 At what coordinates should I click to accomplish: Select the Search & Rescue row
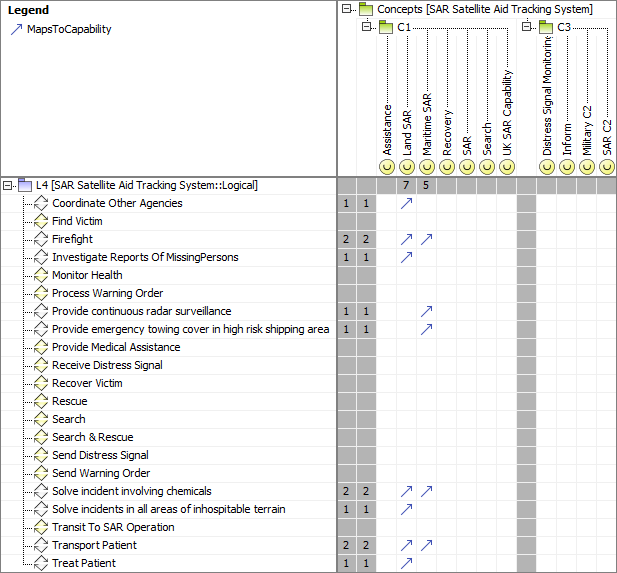pyautogui.click(x=168, y=437)
